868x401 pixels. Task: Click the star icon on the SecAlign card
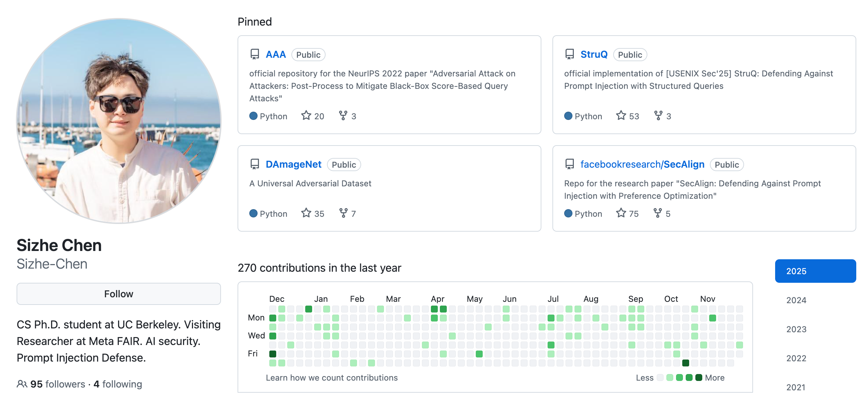point(621,213)
